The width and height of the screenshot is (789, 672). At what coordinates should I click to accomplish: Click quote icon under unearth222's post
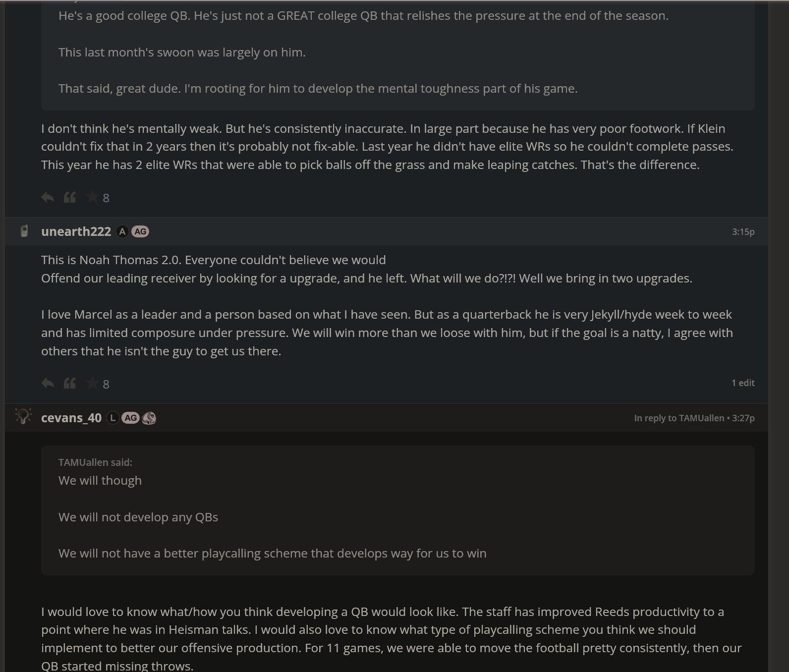tap(70, 383)
